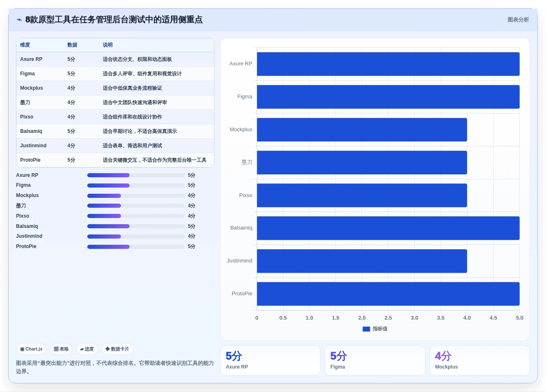Select the Chart.js tag chip
The image size is (546, 392).
(x=31, y=349)
